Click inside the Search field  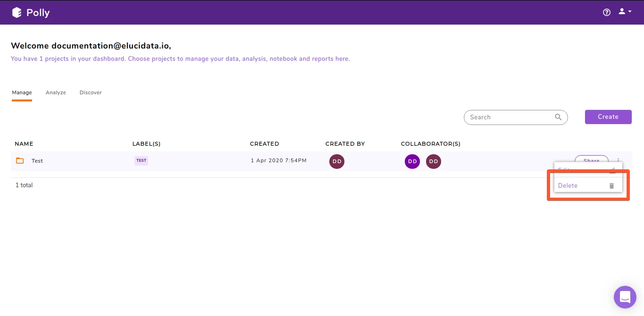pyautogui.click(x=510, y=117)
